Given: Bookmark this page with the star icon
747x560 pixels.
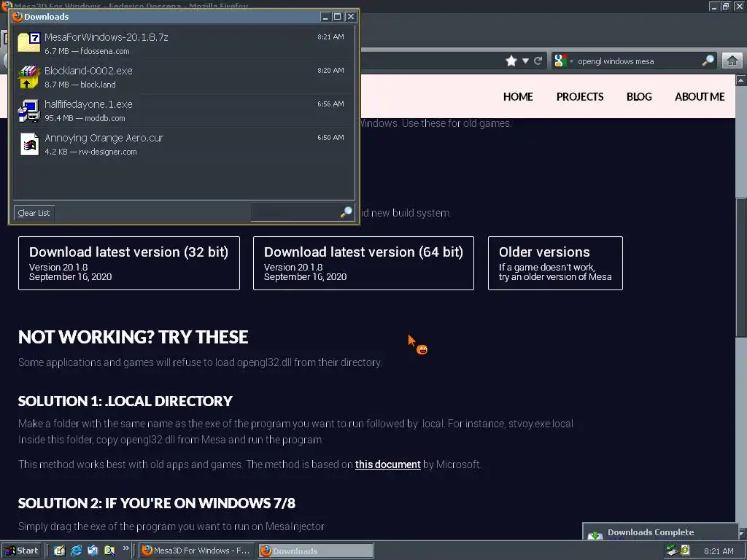Looking at the screenshot, I should [511, 61].
